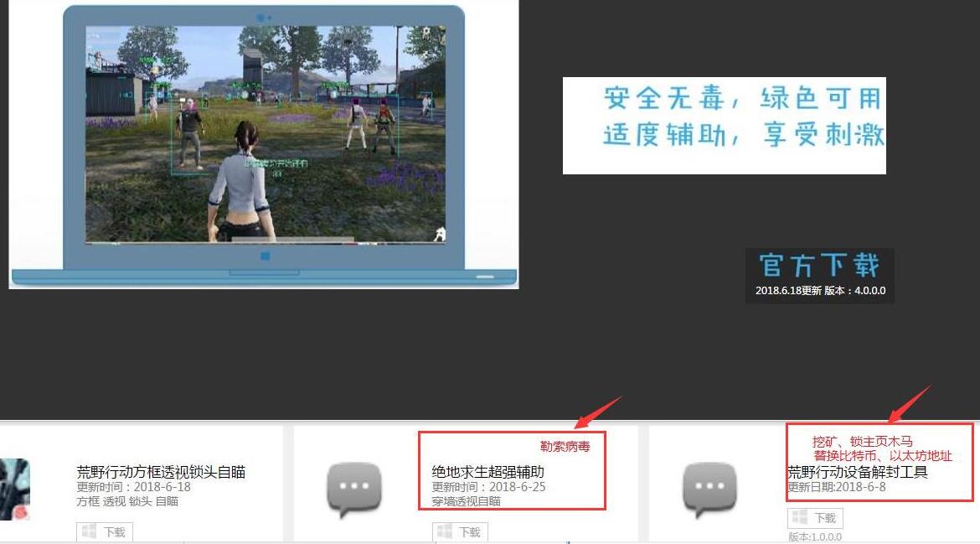Click the Windows icon beside 荒野行动设备解封工具 download
This screenshot has width=980, height=544.
click(798, 517)
